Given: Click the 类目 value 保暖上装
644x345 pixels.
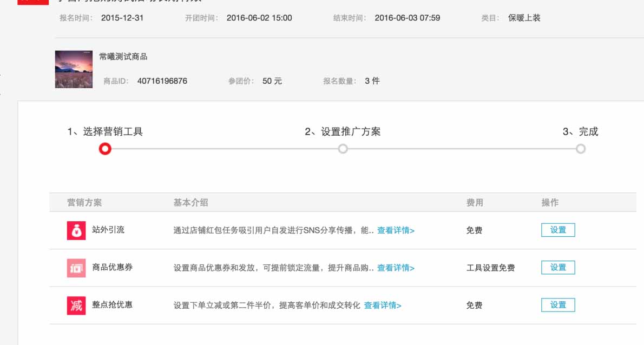Looking at the screenshot, I should pyautogui.click(x=524, y=18).
